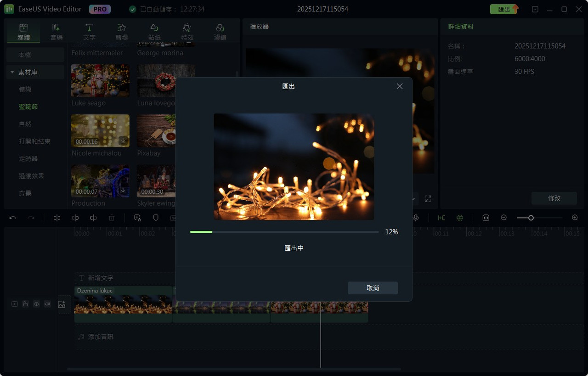
Task: Click the trim-left split icon
Action: (75, 218)
